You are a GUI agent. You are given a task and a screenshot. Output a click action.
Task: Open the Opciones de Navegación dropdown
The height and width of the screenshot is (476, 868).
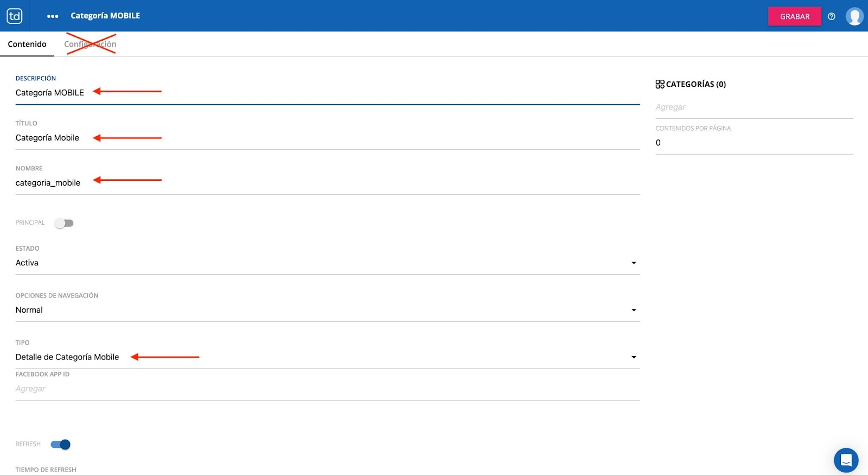point(633,310)
